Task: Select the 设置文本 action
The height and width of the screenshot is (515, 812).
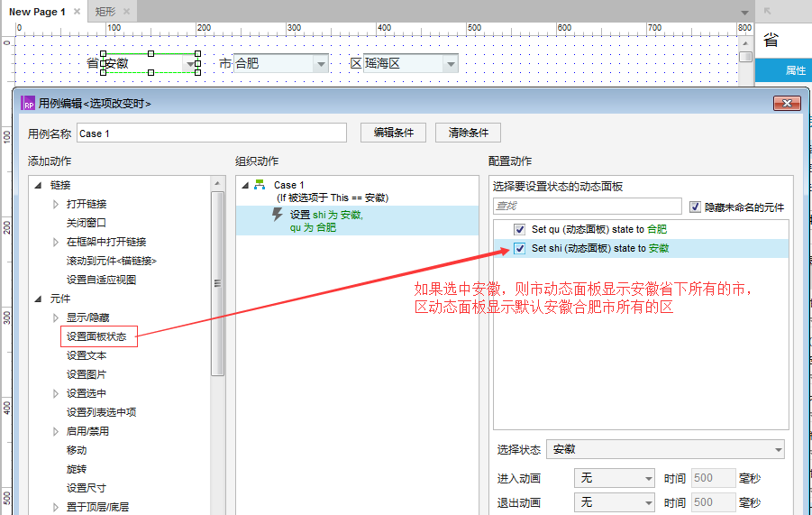Action: pyautogui.click(x=87, y=355)
